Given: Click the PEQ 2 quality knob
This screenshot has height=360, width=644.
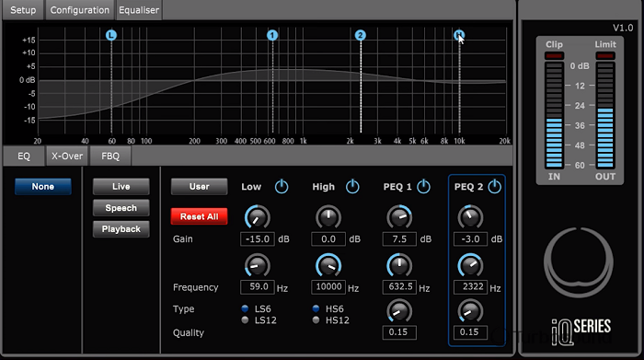Looking at the screenshot, I should click(x=471, y=311).
